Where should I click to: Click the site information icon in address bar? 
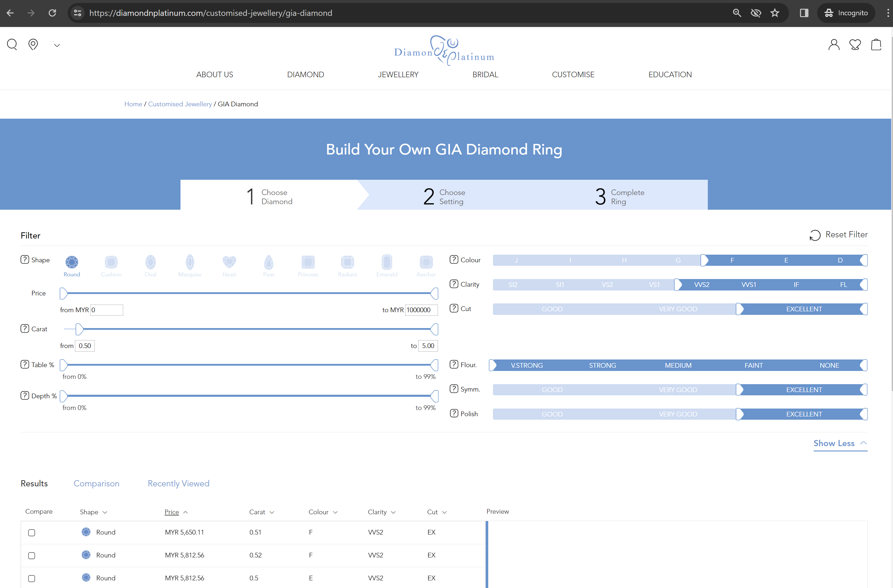coord(78,13)
